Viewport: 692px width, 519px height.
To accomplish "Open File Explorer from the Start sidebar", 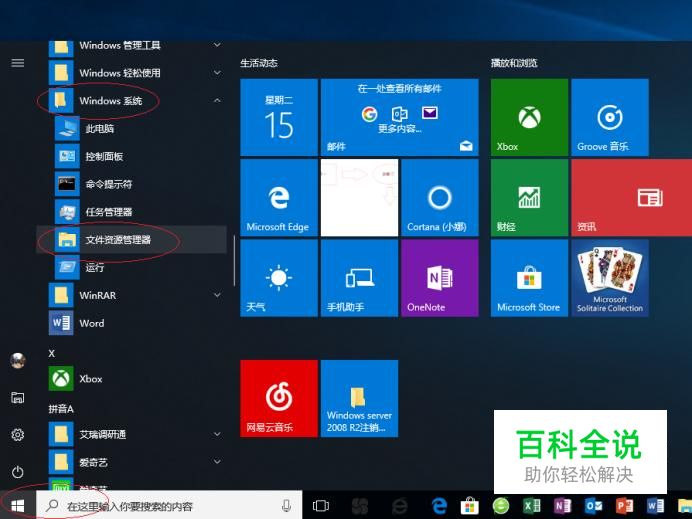I will [18, 398].
